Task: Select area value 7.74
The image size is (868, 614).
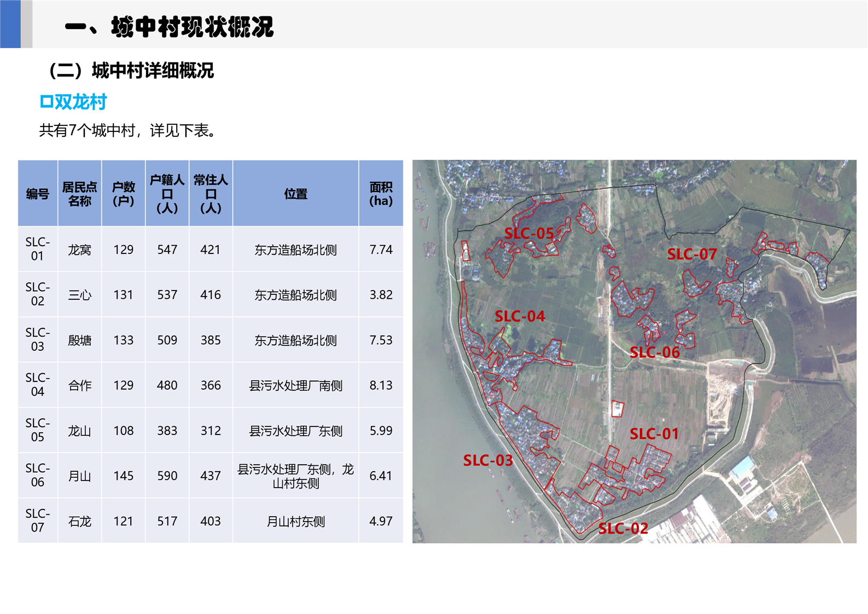Action: [381, 250]
